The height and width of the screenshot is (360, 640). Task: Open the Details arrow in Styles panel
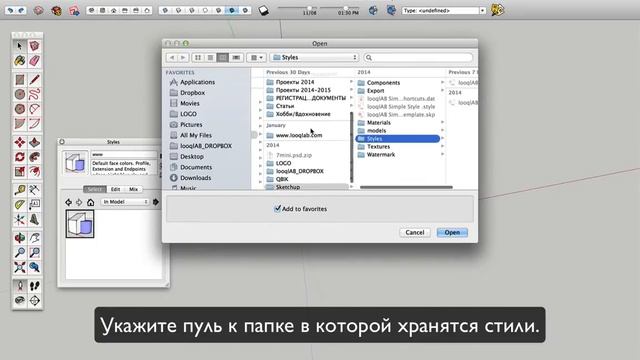click(156, 202)
